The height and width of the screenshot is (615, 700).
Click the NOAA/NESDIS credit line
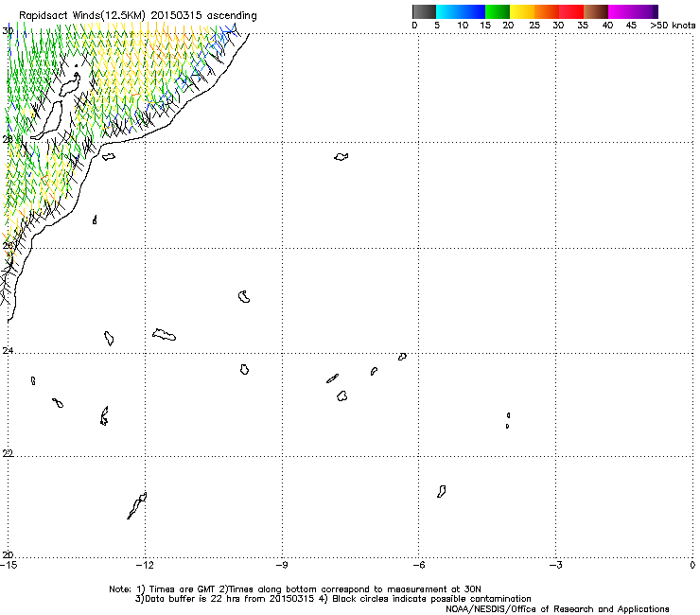coord(557,609)
